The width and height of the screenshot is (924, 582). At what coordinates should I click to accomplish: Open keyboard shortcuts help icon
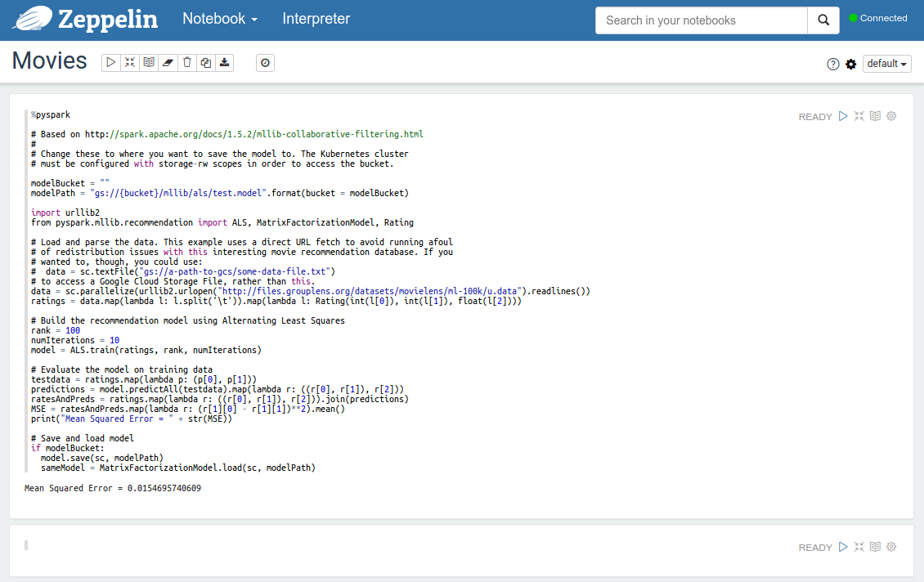click(x=833, y=64)
